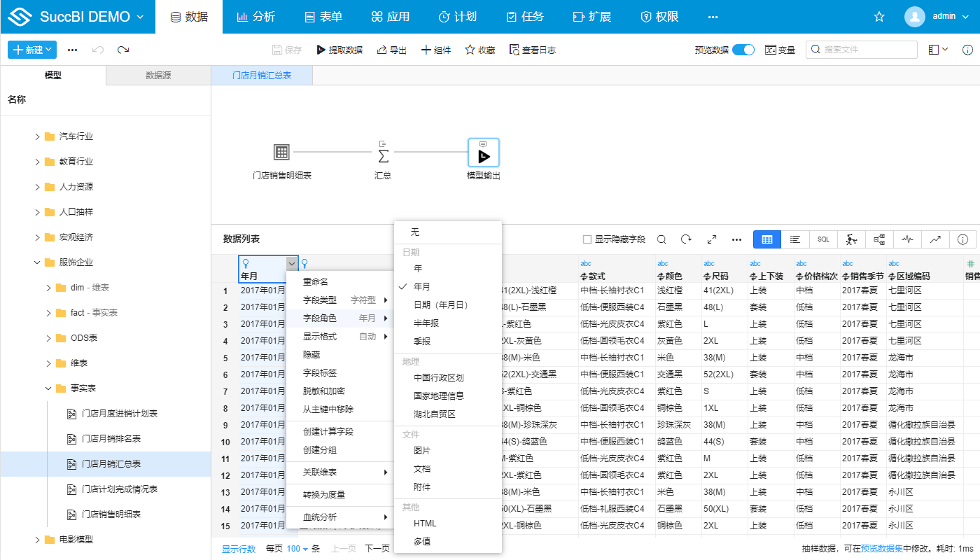Toggle the favorite star in the top bar
980x560 pixels.
pos(879,16)
